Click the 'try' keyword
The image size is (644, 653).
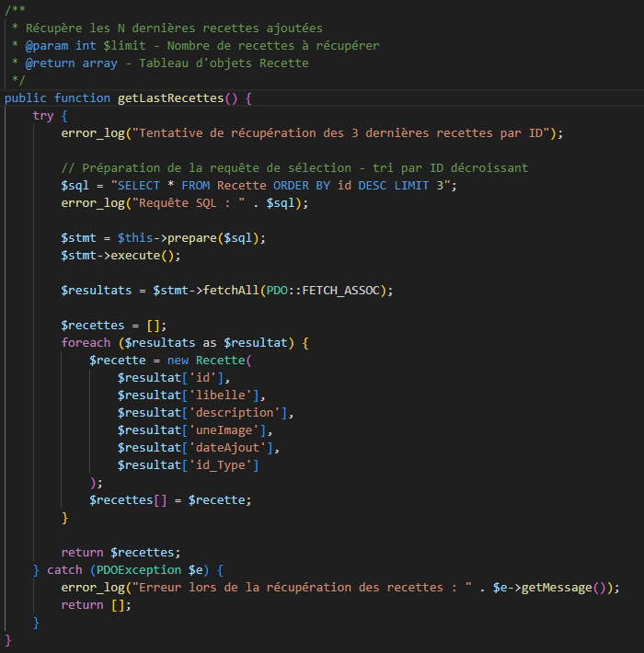tap(43, 116)
